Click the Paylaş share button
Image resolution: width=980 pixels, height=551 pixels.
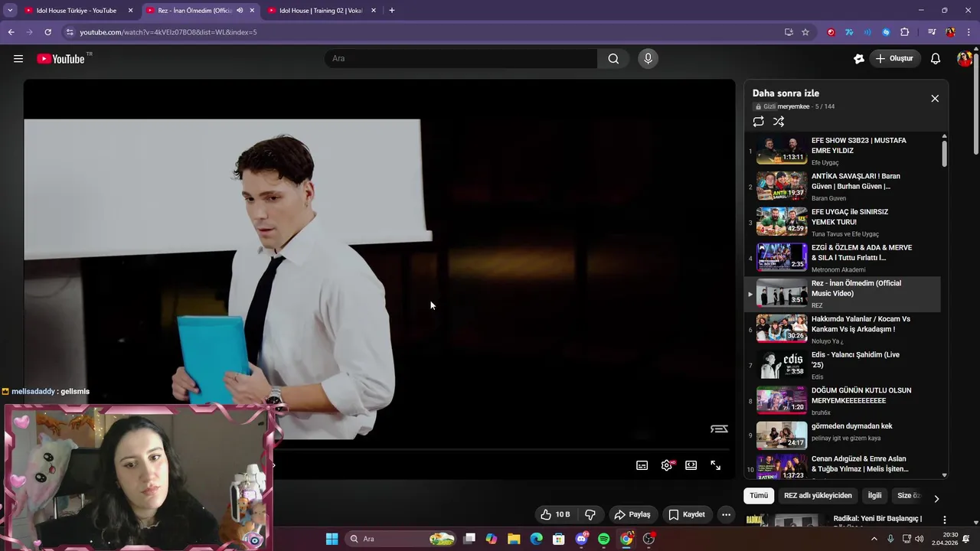coord(632,514)
